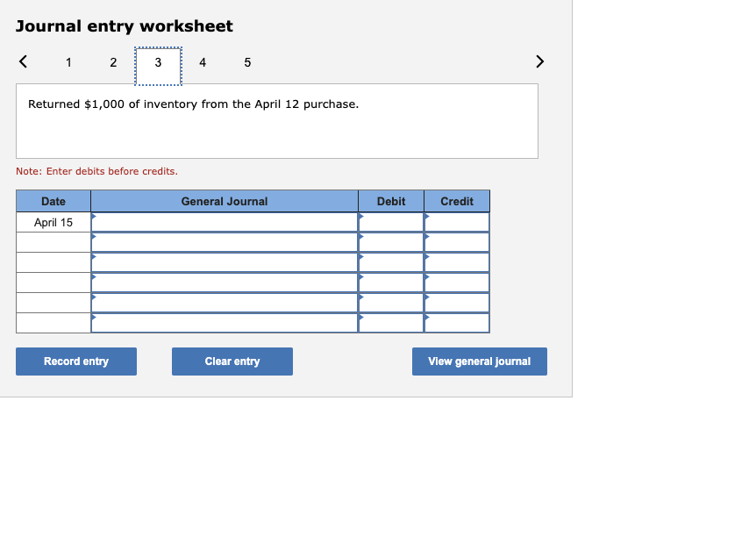Advance to the next entry with right chevron
The height and width of the screenshot is (544, 756).
(x=539, y=61)
